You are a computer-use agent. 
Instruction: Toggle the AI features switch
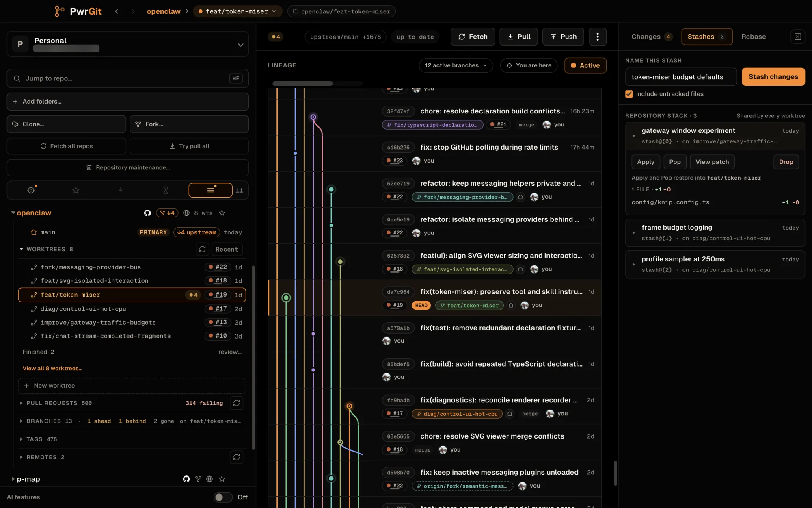click(x=223, y=497)
